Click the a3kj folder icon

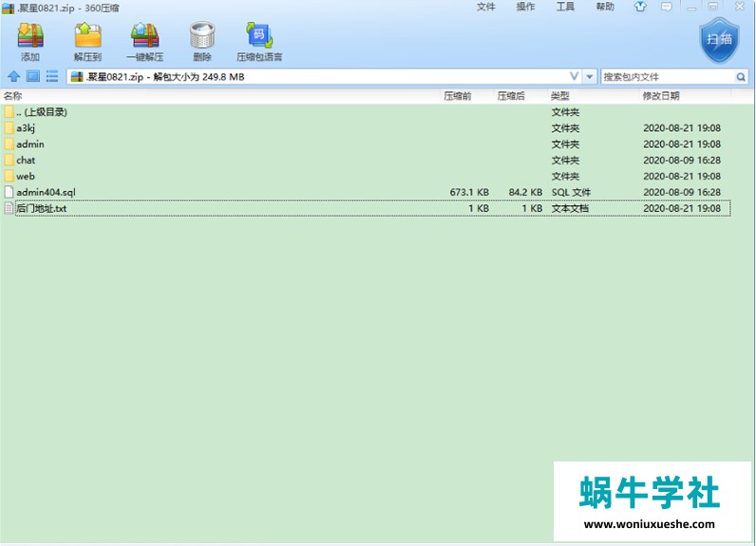[9, 128]
